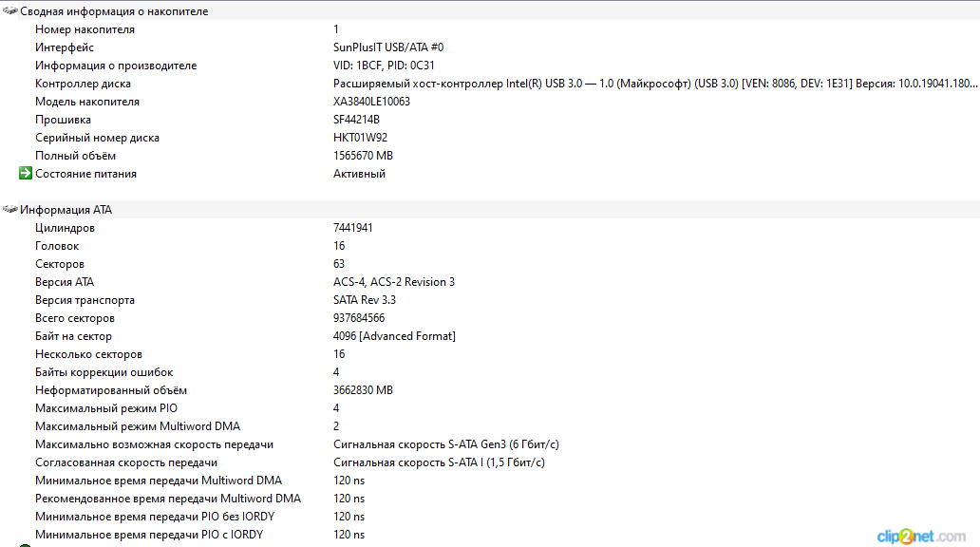Select the Серийный номер диска label
This screenshot has height=547, width=980.
click(97, 138)
